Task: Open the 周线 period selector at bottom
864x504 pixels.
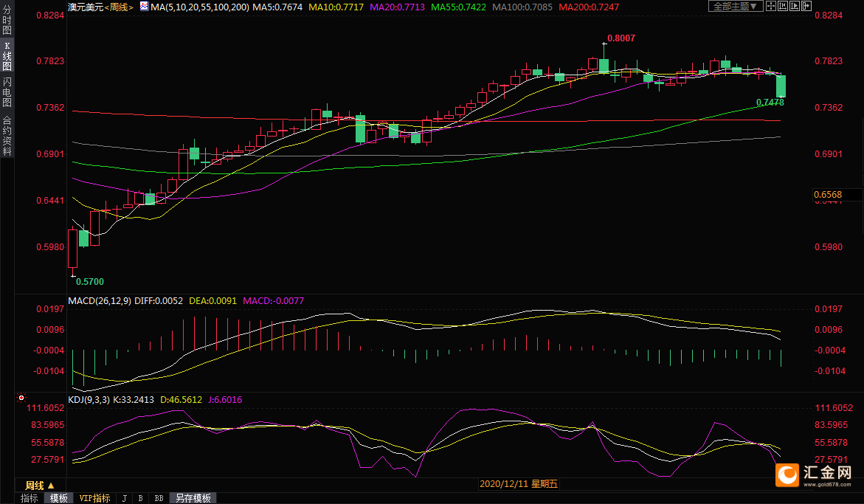Action: point(40,486)
